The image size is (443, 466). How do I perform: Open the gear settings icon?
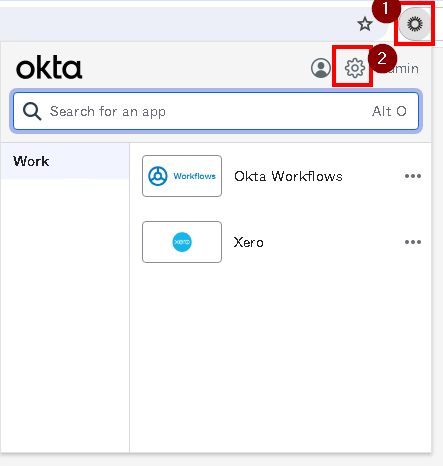pyautogui.click(x=355, y=68)
